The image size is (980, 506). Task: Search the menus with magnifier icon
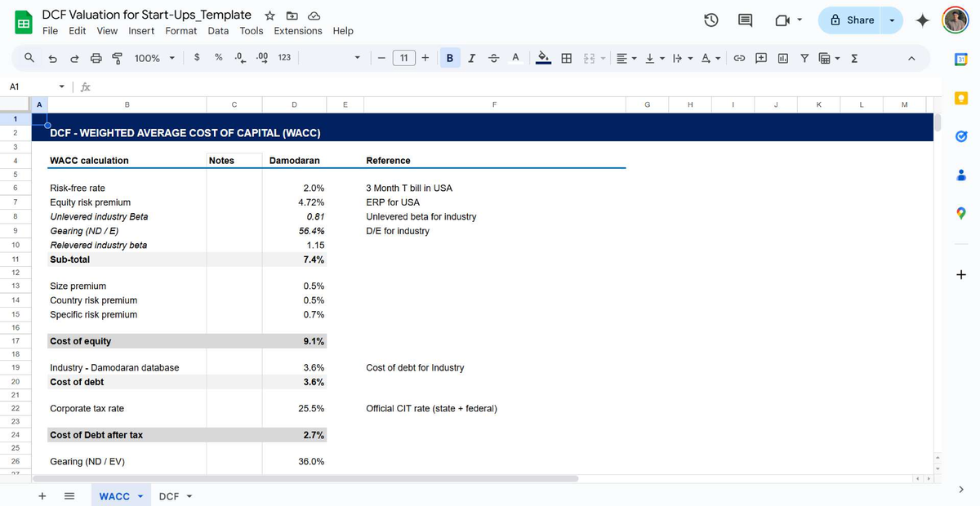(29, 58)
